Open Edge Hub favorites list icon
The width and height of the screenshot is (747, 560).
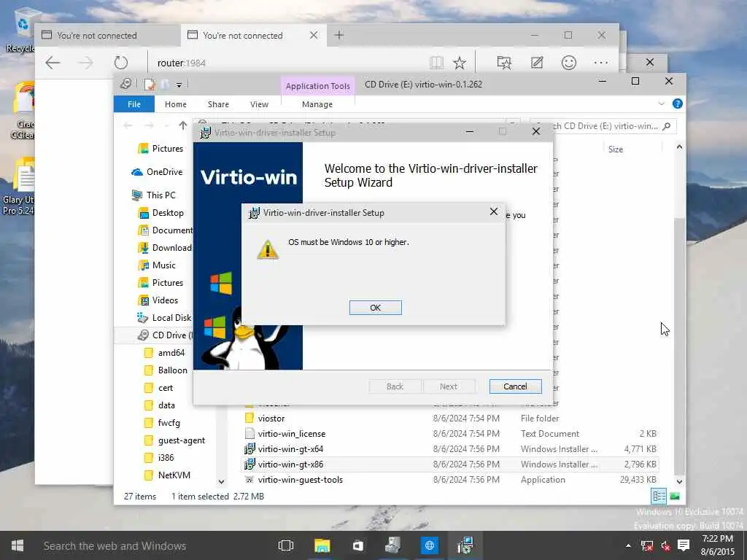(504, 63)
